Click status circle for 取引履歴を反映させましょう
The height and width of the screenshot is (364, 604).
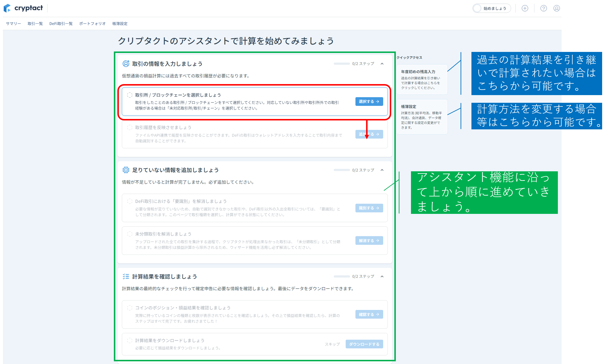tap(130, 127)
